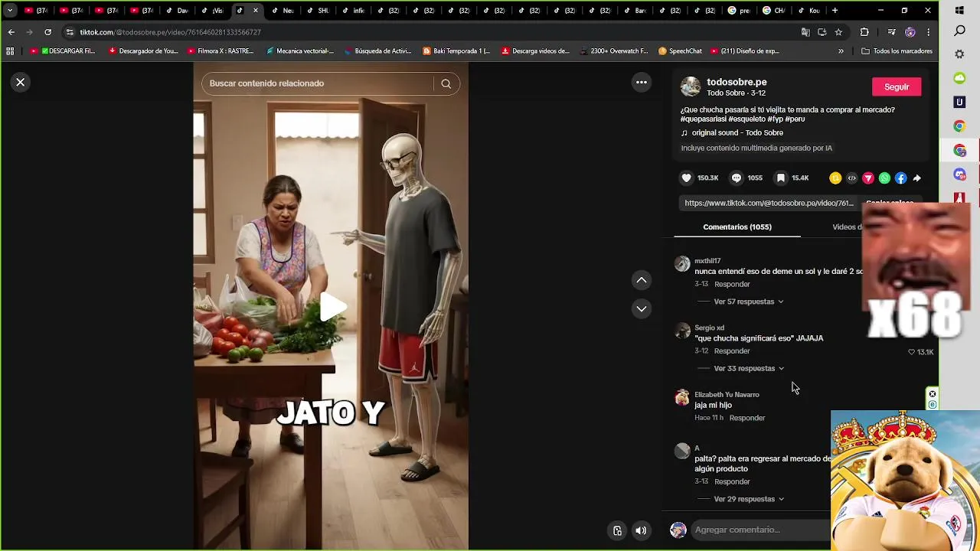Toggle the auto-scroll icon beside volume

coord(617,530)
